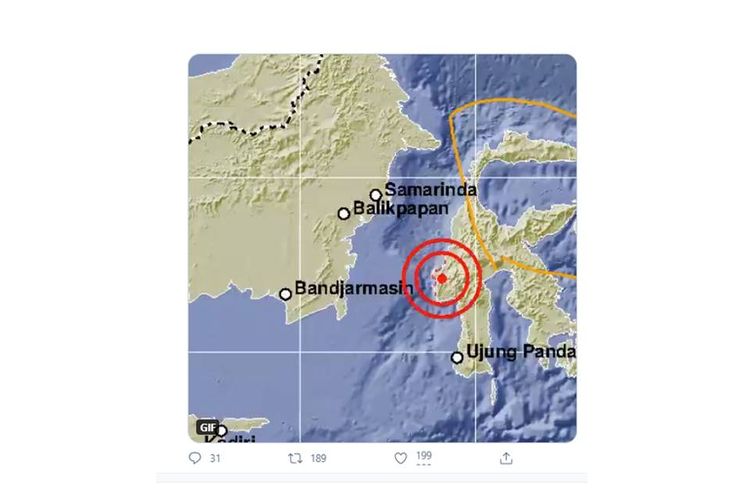Image resolution: width=750 pixels, height=500 pixels.
Task: Open the reply comment icon
Action: [195, 458]
